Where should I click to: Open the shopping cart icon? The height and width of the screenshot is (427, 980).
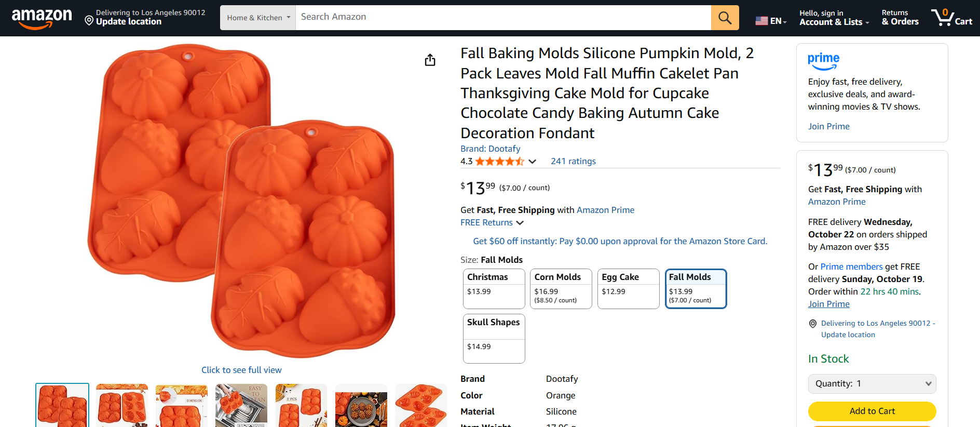click(951, 18)
